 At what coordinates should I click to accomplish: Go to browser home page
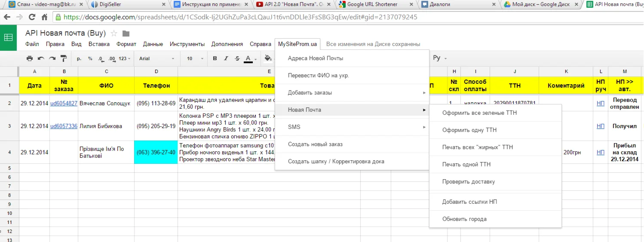tap(44, 18)
